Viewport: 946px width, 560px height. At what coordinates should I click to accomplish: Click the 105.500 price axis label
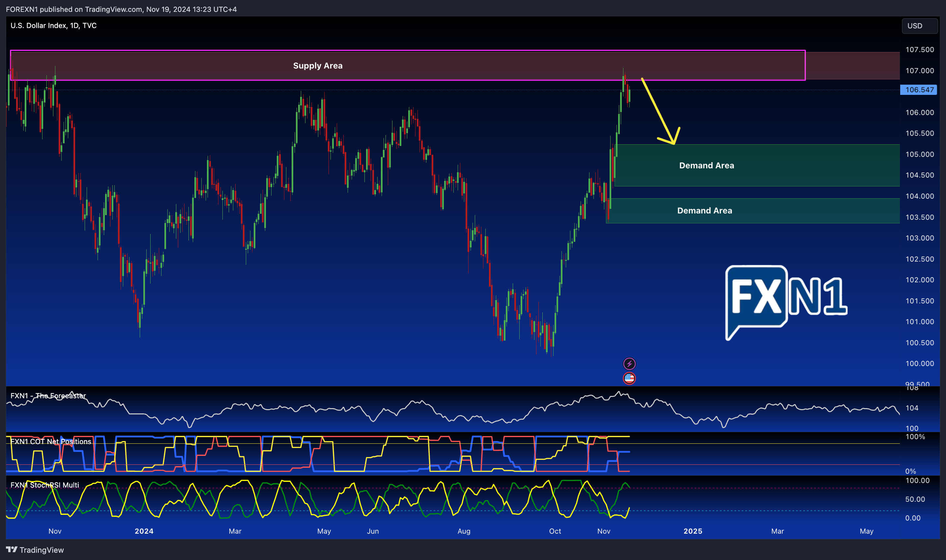[x=920, y=133]
